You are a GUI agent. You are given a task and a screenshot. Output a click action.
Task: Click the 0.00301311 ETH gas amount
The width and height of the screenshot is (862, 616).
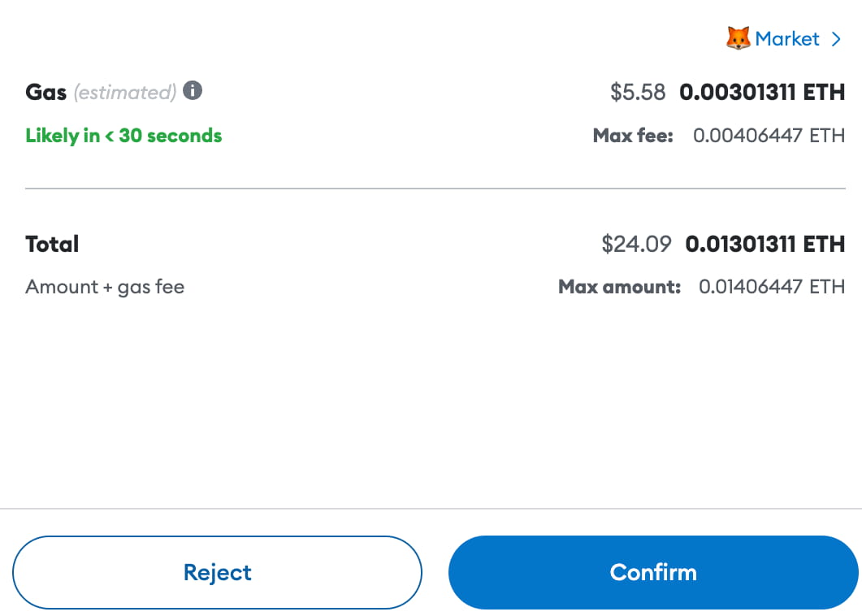coord(762,93)
